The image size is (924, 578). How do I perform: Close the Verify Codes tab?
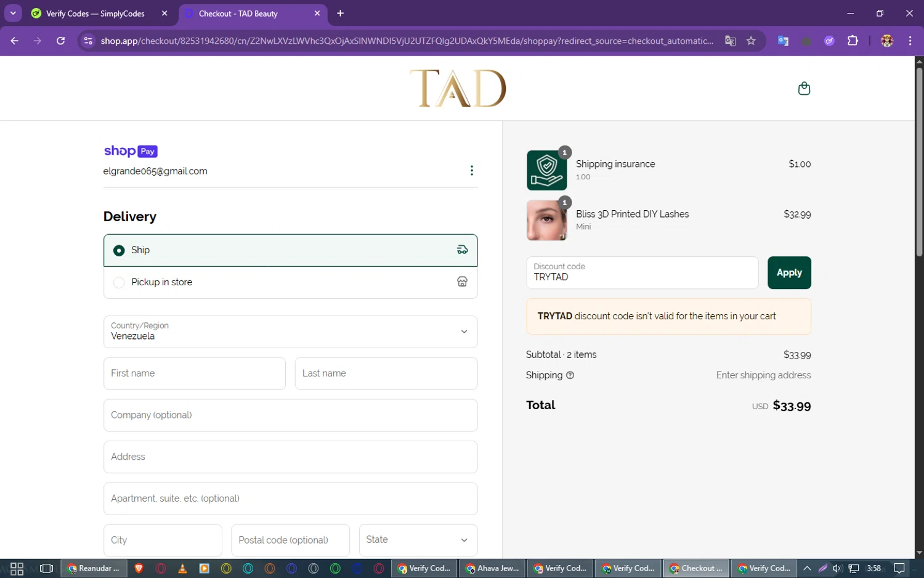(164, 13)
